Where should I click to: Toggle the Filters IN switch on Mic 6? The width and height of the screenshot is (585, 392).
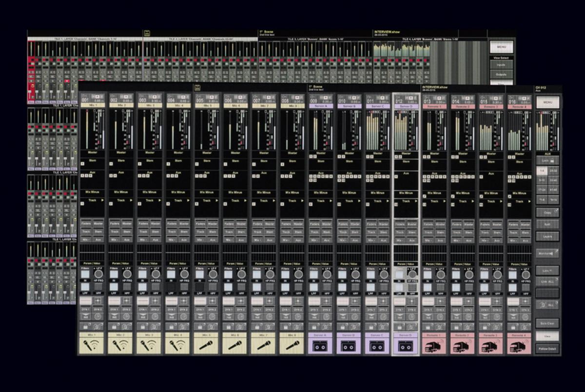(228, 274)
